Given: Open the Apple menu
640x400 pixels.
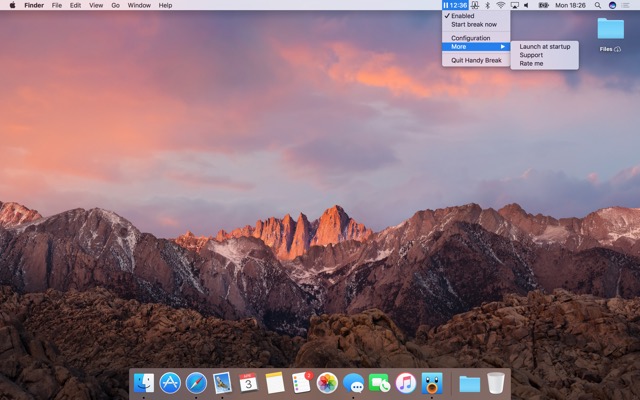Looking at the screenshot, I should pos(12,5).
